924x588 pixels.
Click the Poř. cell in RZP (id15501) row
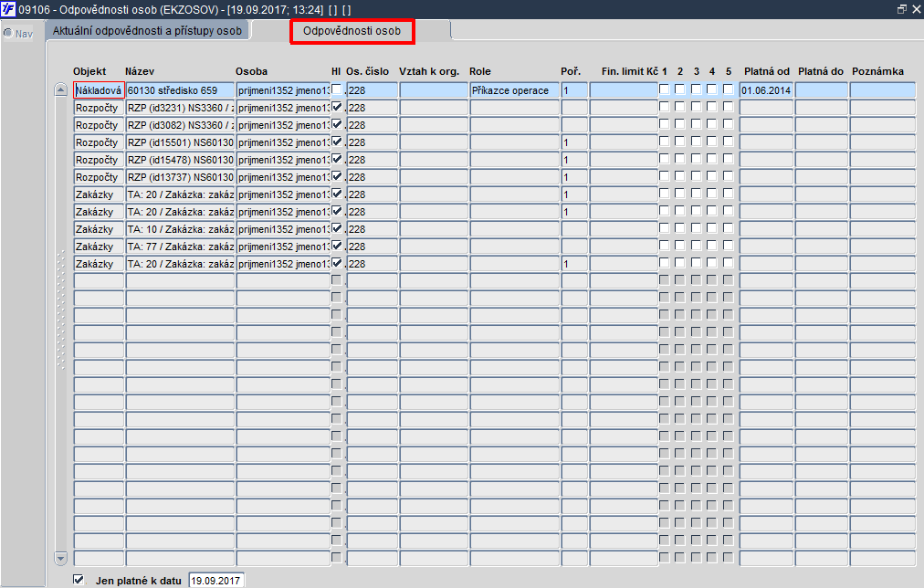pyautogui.click(x=574, y=142)
